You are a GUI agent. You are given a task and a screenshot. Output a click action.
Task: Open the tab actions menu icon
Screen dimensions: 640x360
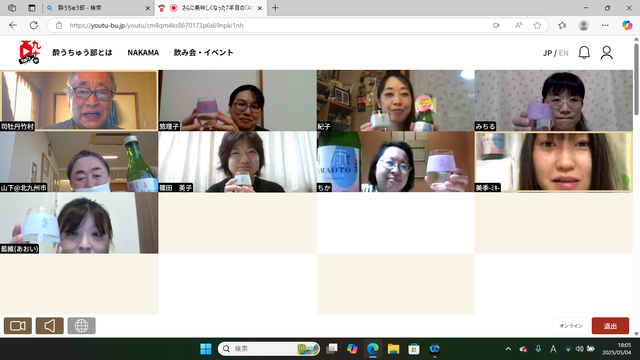[x=31, y=8]
